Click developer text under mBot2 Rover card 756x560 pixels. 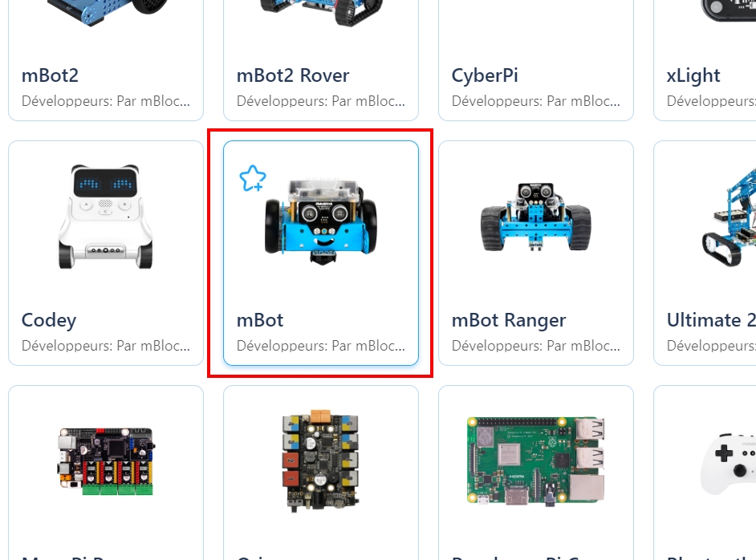(x=321, y=101)
